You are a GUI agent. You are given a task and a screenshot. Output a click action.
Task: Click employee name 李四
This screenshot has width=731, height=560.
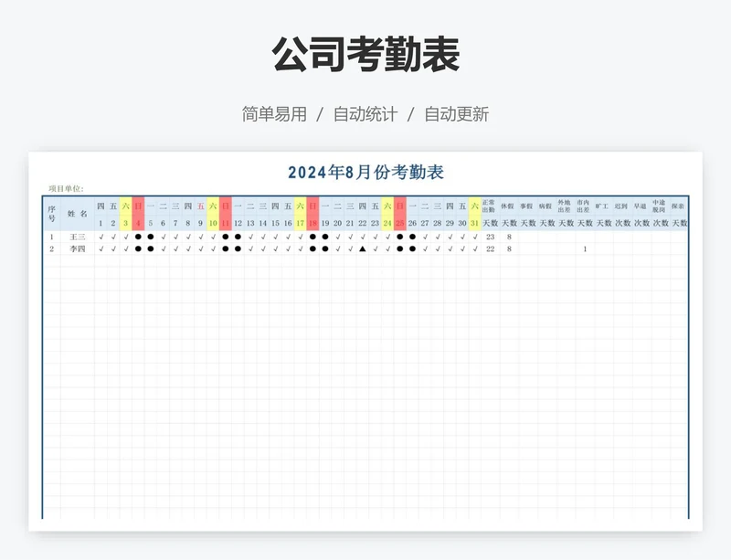click(x=78, y=249)
